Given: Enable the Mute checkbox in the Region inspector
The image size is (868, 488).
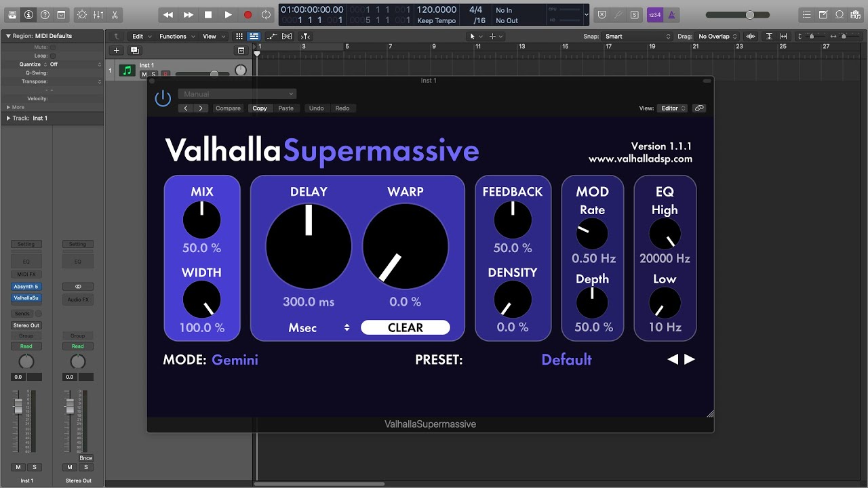Looking at the screenshot, I should click(x=53, y=47).
